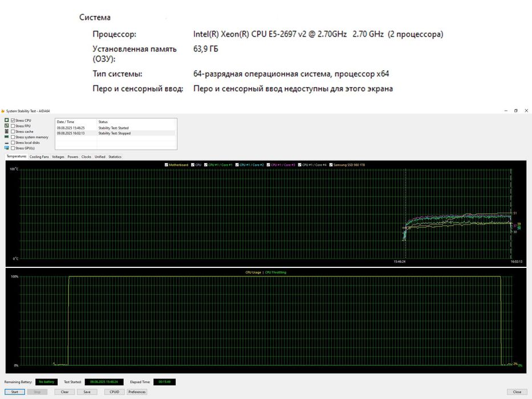Click the Elapsed Time field
The width and height of the screenshot is (532, 399).
(165, 382)
